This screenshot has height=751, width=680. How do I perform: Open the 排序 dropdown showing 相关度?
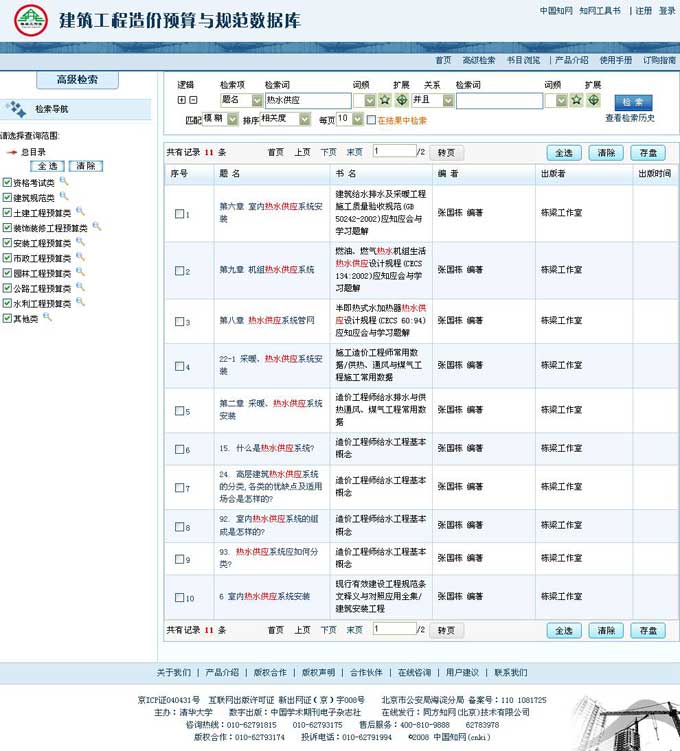pyautogui.click(x=286, y=119)
